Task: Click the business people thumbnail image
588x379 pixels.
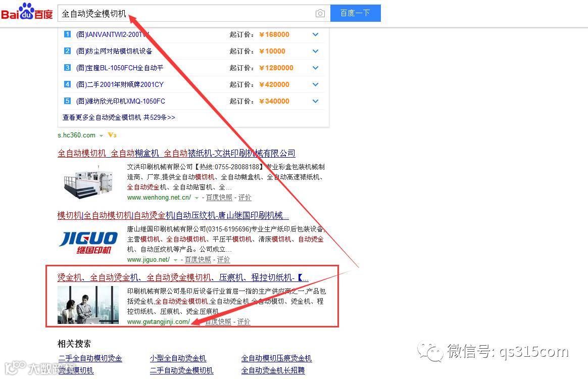Action: (x=88, y=305)
